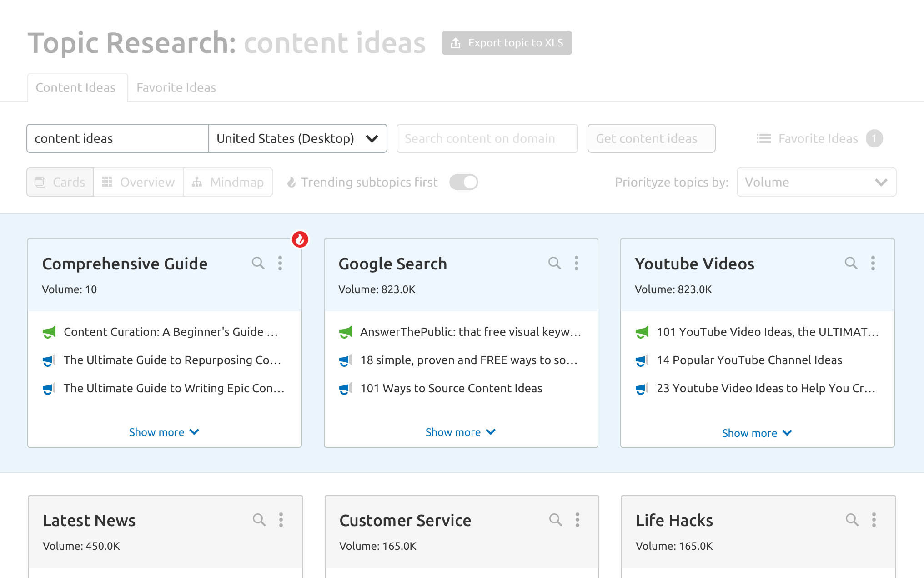Image resolution: width=924 pixels, height=578 pixels.
Task: Click the green megaphone next to AnswerThePublic headline
Action: tap(346, 332)
